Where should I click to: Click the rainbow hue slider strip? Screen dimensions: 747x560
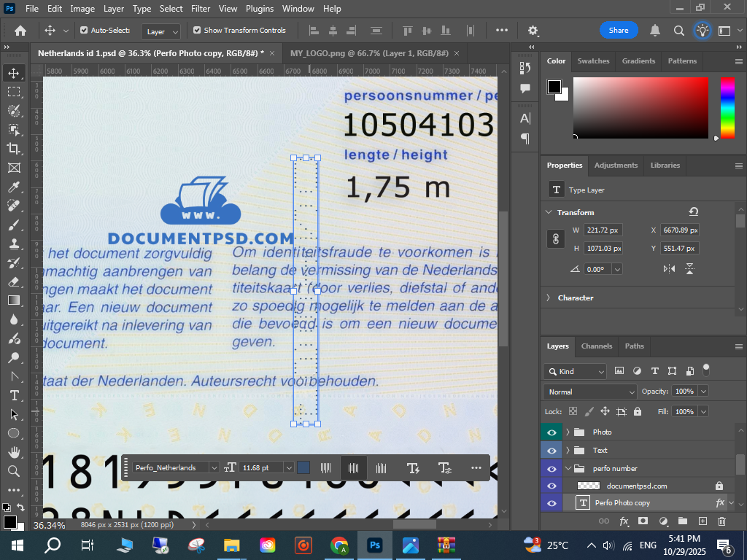click(x=727, y=107)
